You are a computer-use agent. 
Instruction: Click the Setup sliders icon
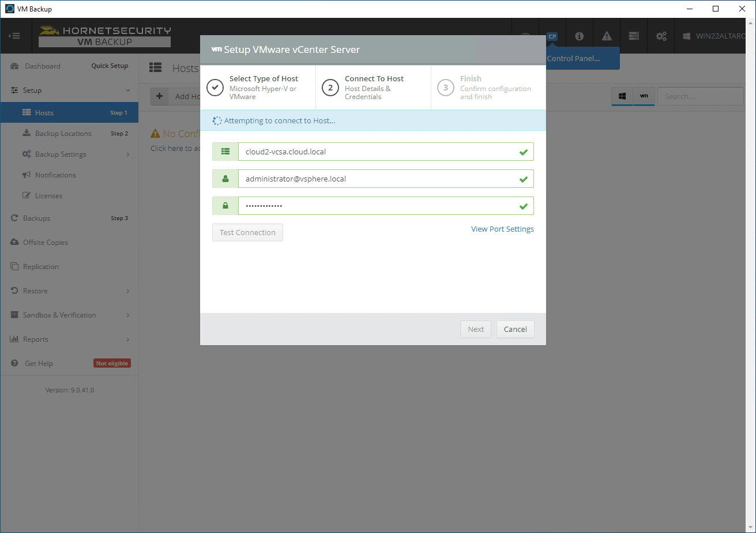point(14,90)
